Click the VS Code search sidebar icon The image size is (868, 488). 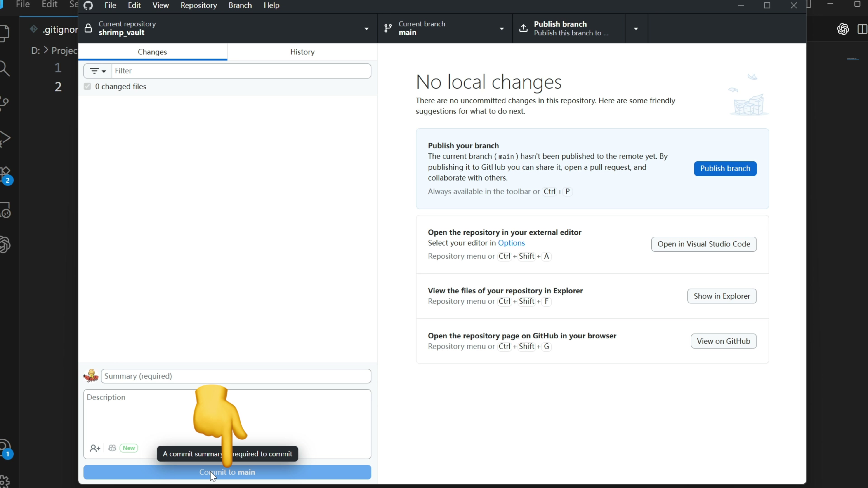[x=5, y=69]
